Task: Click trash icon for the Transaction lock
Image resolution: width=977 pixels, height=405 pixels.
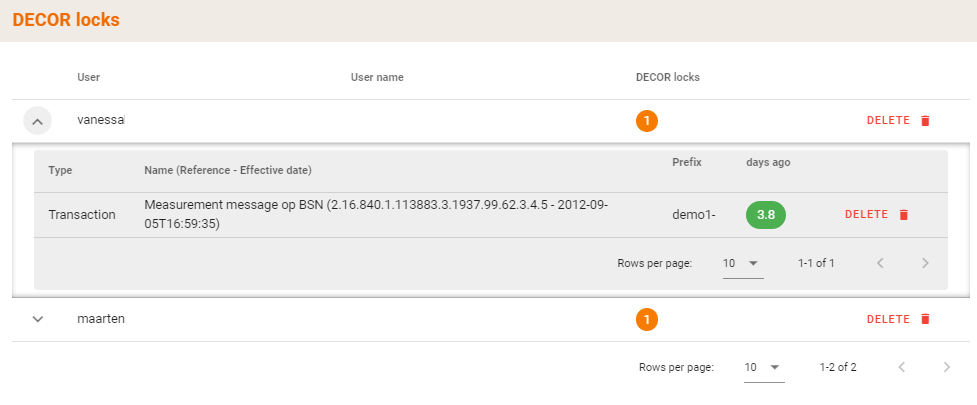Action: pos(904,214)
